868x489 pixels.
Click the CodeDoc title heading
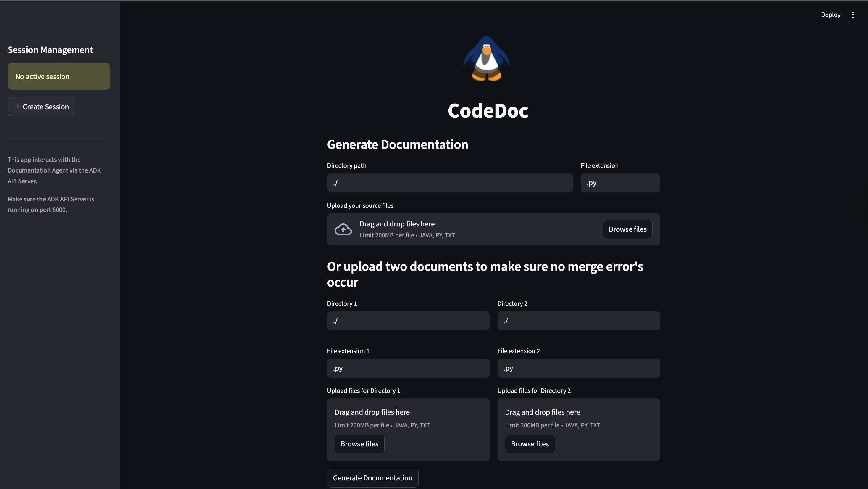(488, 111)
